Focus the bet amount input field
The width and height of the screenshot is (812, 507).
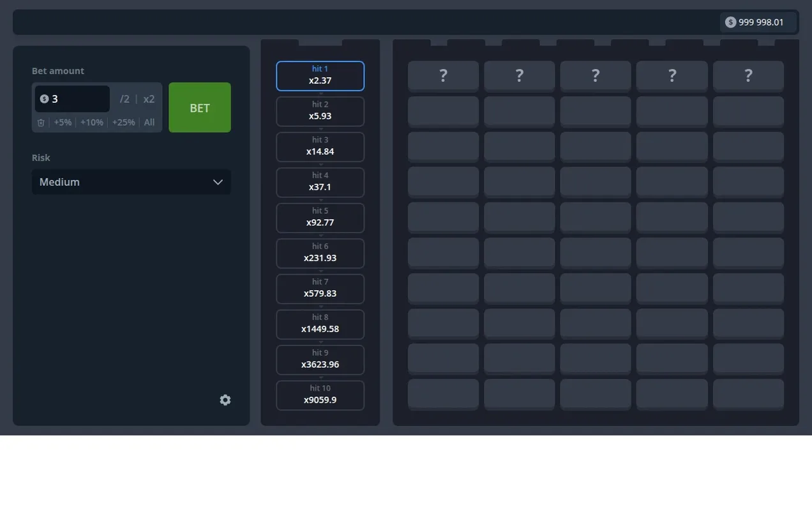click(x=72, y=99)
